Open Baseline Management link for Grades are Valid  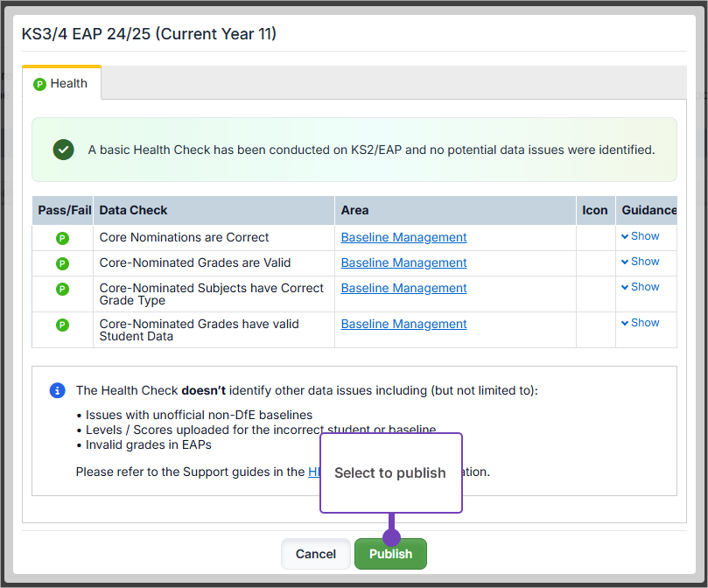[x=403, y=262]
